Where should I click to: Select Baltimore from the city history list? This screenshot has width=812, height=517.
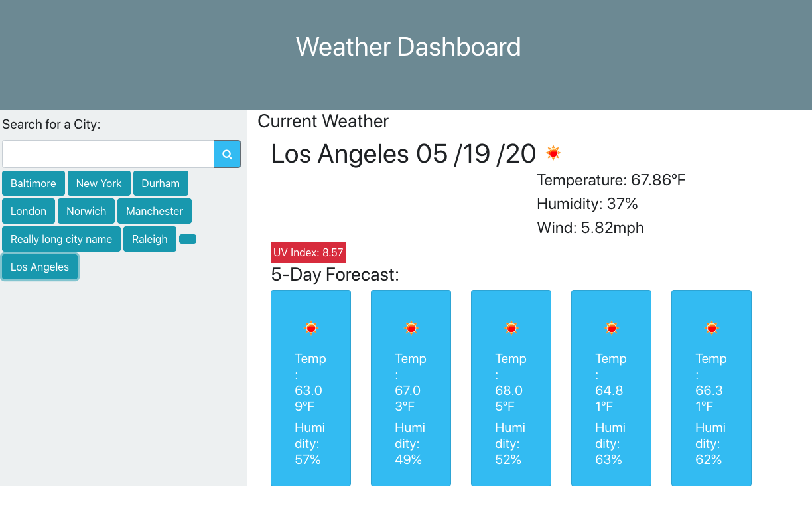(33, 183)
